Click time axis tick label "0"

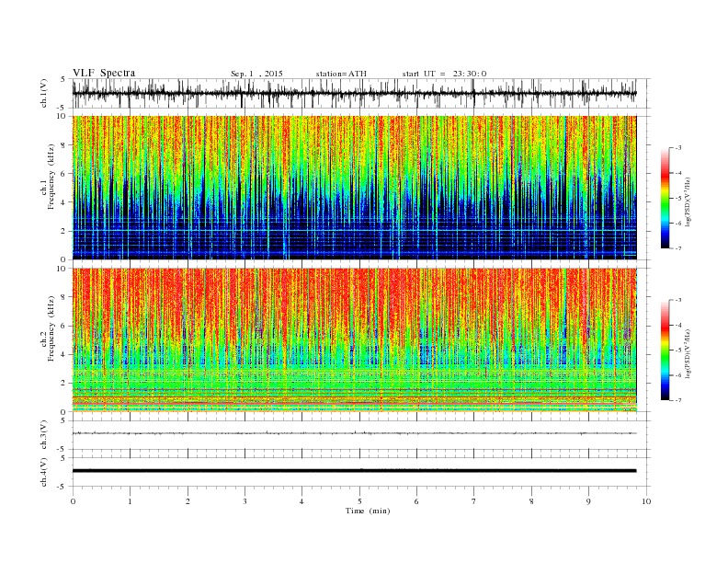[73, 501]
